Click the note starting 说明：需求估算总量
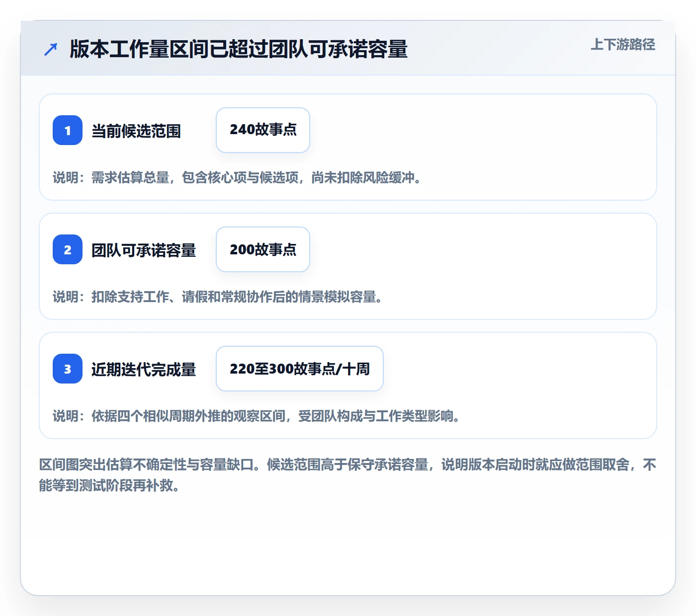The image size is (696, 616). pyautogui.click(x=238, y=177)
